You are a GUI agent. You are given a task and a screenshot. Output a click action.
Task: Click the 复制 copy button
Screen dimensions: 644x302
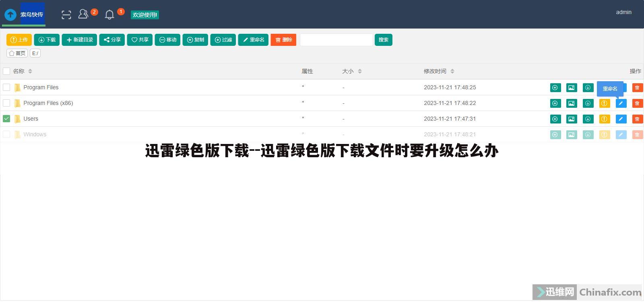pos(195,40)
